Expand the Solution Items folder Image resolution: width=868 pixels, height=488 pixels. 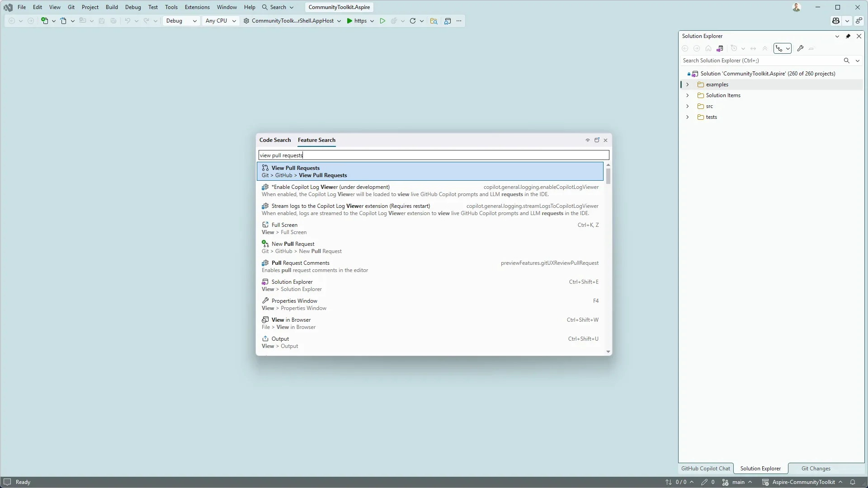coord(688,95)
